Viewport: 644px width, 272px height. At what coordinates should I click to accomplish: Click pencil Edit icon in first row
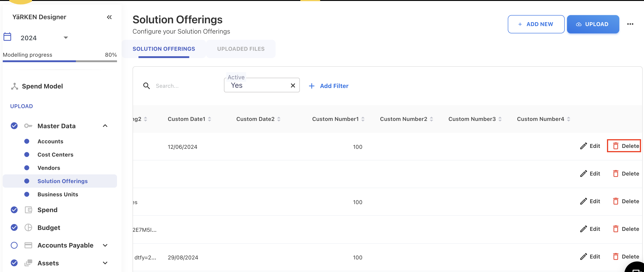[x=583, y=146]
